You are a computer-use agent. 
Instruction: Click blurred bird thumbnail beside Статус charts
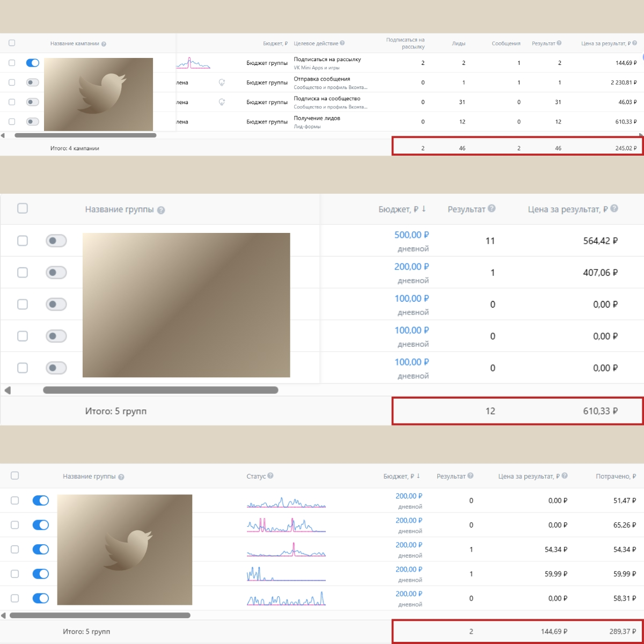(x=125, y=550)
